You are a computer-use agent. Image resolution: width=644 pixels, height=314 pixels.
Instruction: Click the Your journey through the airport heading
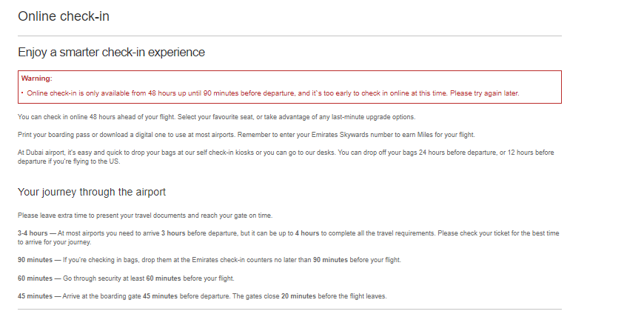tap(92, 192)
